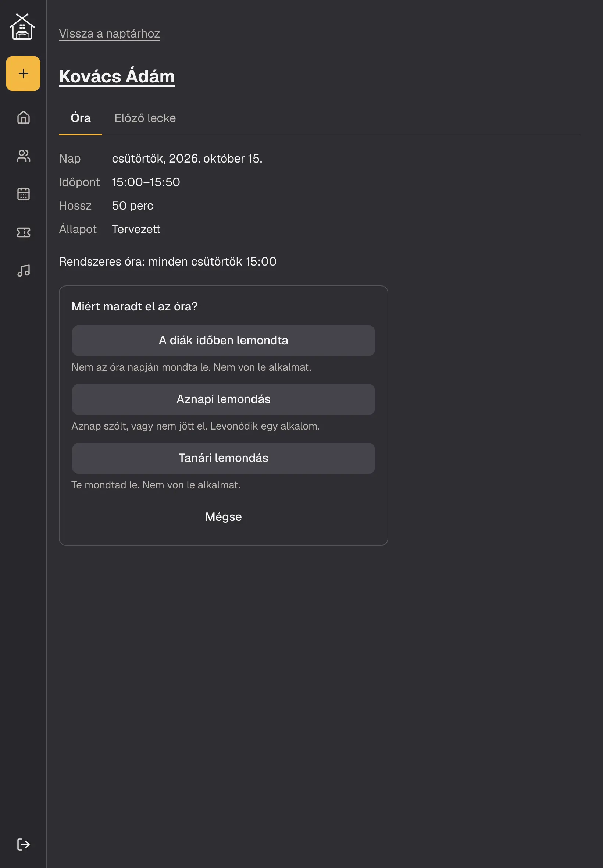Click the Rendszeres óra recurring text

click(x=168, y=262)
